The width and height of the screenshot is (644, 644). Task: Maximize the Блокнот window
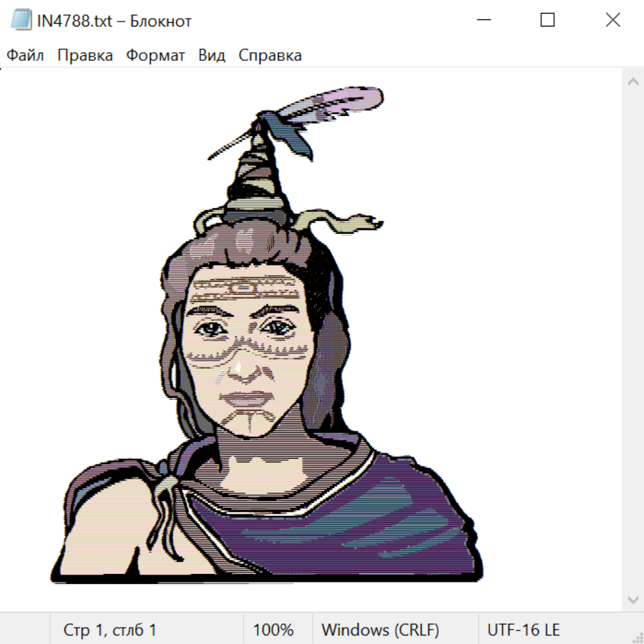point(547,20)
